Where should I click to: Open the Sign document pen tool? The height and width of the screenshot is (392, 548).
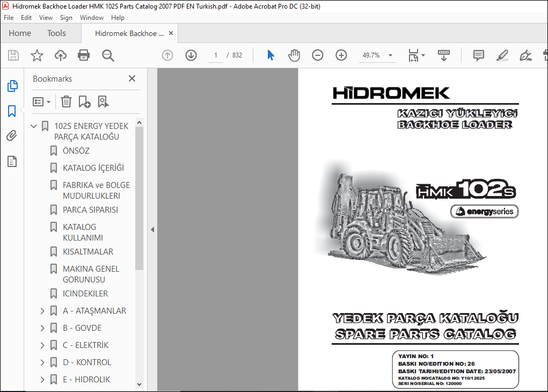525,55
